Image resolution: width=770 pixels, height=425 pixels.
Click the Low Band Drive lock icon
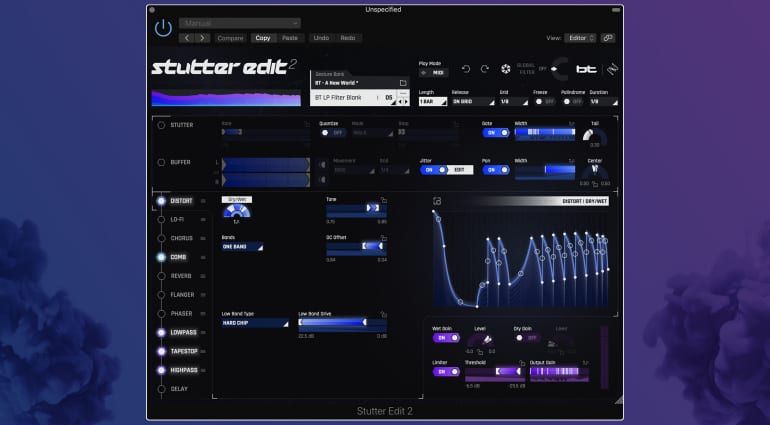pos(384,314)
